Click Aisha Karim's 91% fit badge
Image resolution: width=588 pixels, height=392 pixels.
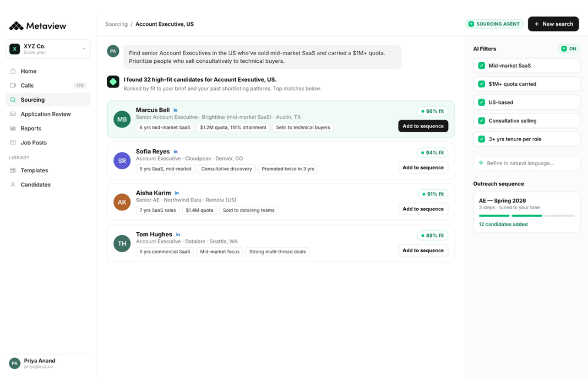point(433,194)
